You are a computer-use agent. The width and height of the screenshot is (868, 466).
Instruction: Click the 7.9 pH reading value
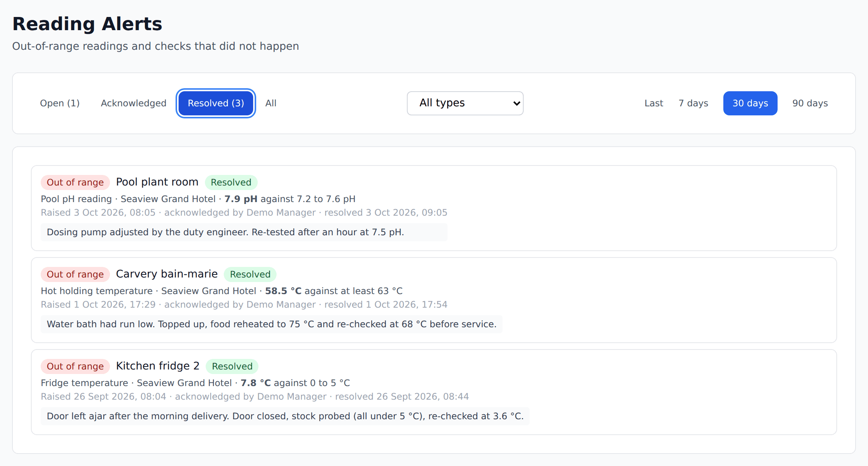point(241,199)
